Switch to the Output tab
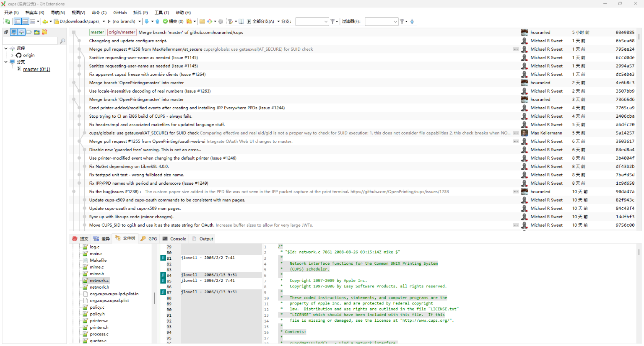 pyautogui.click(x=203, y=238)
